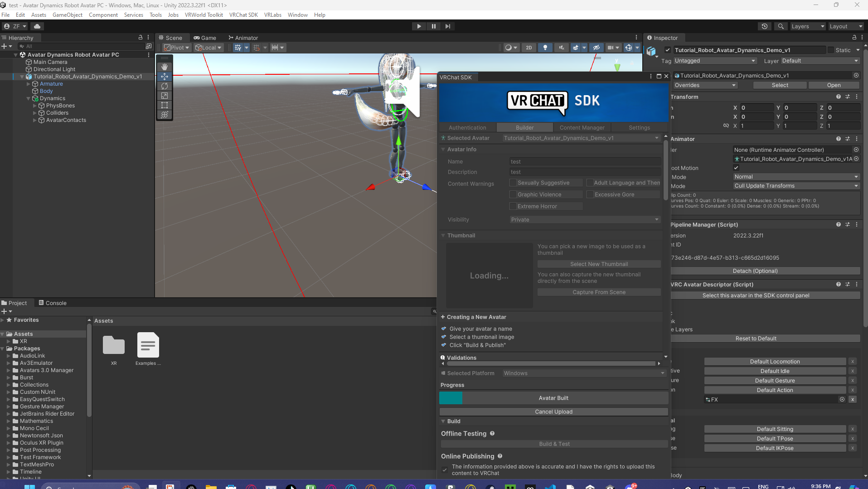Open the Pivot handle position dropdown

click(x=176, y=48)
